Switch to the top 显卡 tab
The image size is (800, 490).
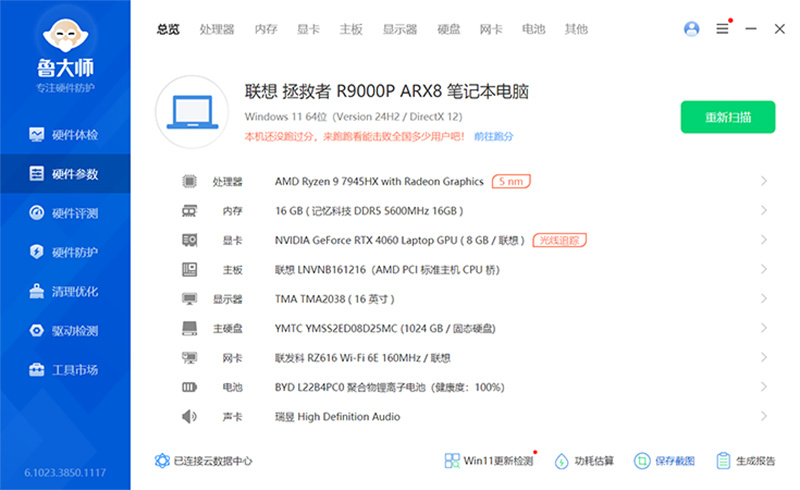[x=308, y=30]
